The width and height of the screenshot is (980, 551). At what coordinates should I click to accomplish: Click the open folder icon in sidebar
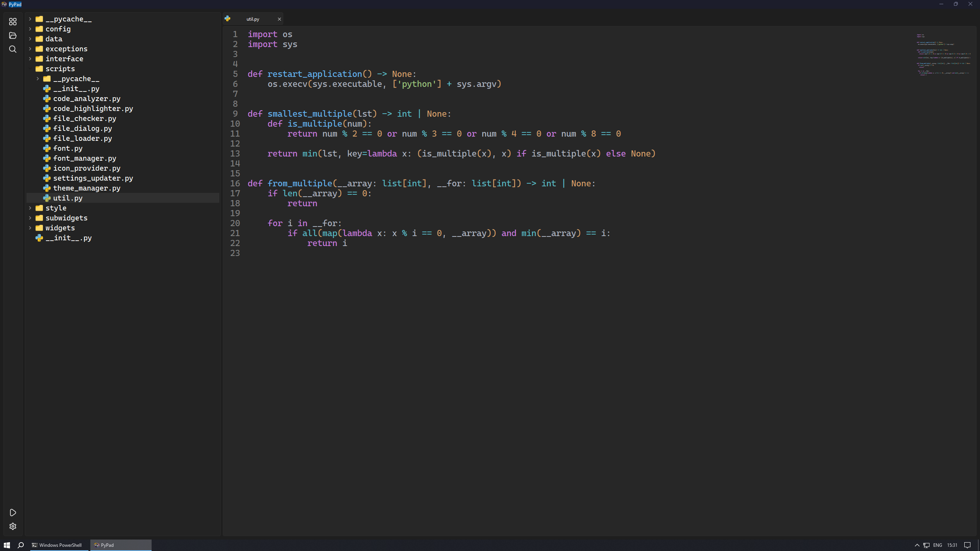[x=13, y=35]
